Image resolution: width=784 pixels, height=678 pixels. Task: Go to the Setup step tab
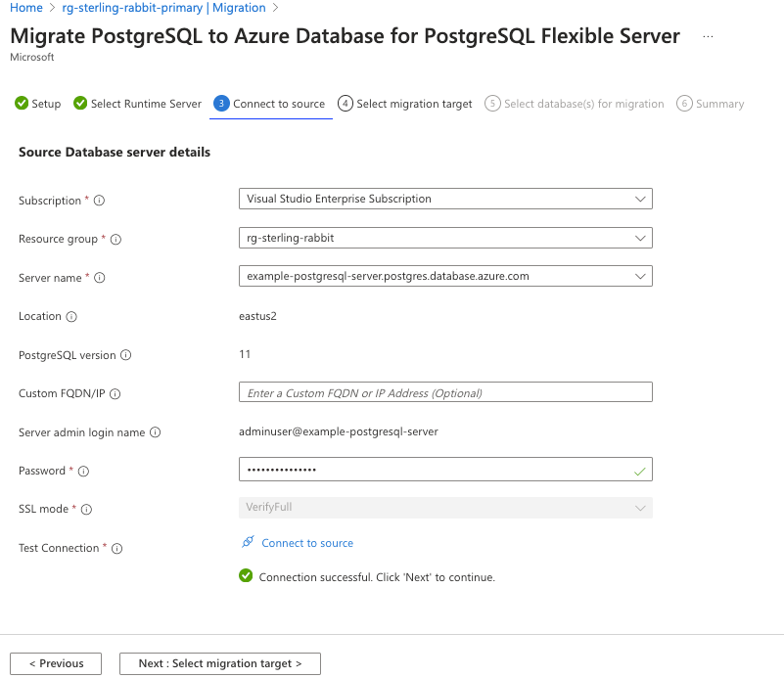coord(38,104)
